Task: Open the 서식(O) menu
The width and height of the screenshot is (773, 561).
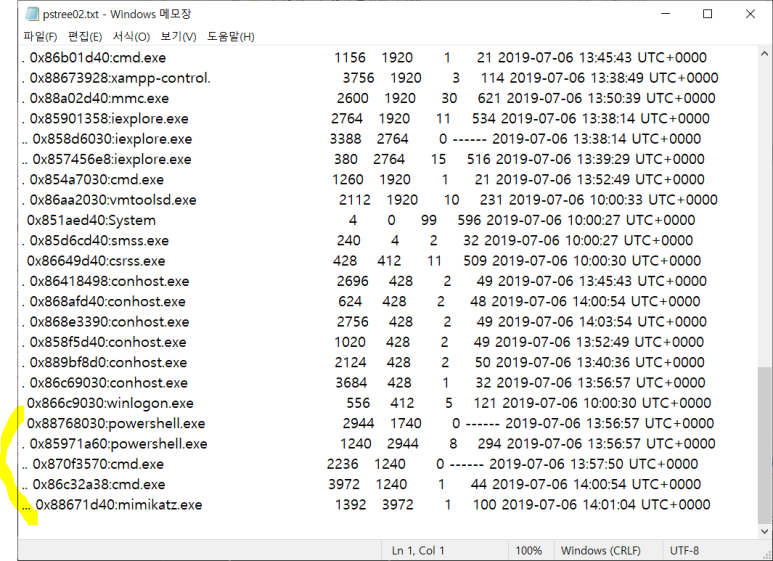Action: [131, 36]
